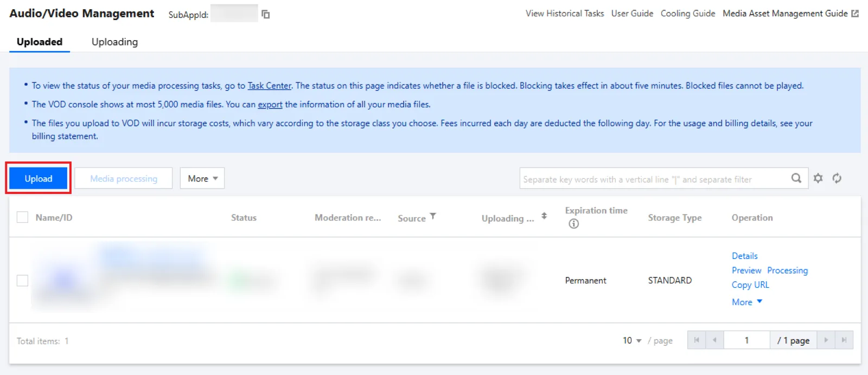868x375 pixels.
Task: Click the Media processing button
Action: pos(124,178)
